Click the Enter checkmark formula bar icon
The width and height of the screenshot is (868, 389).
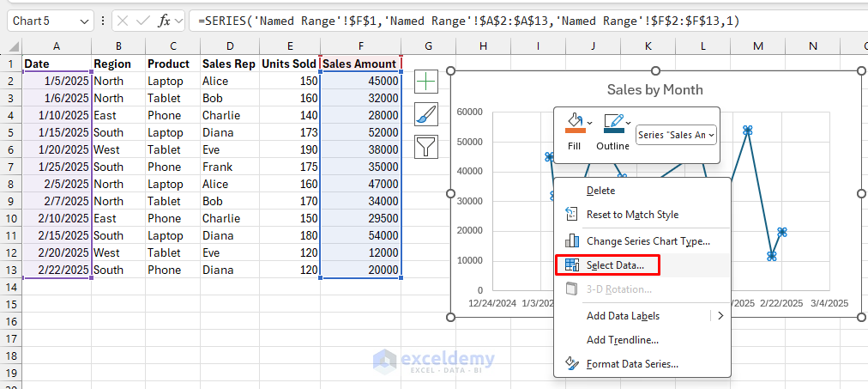(x=143, y=21)
